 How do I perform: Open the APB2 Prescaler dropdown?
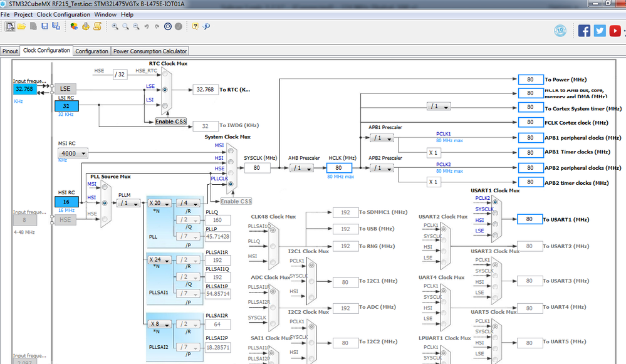pos(382,168)
